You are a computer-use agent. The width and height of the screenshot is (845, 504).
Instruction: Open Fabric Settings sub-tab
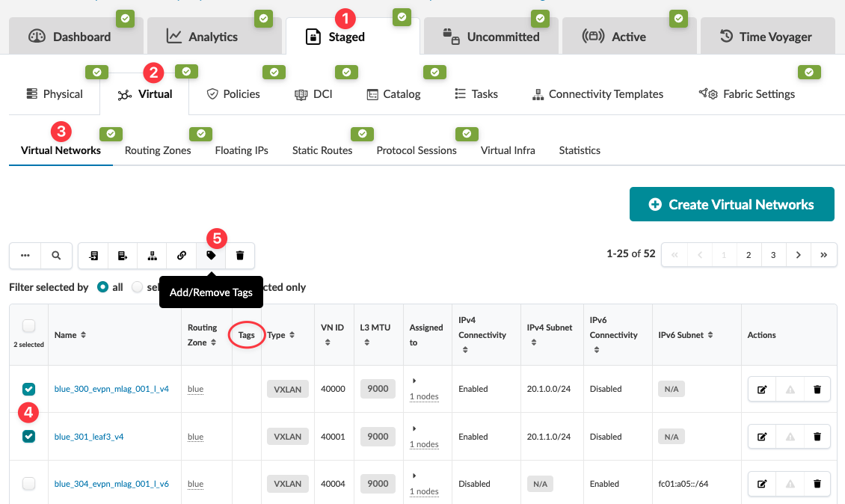(747, 93)
